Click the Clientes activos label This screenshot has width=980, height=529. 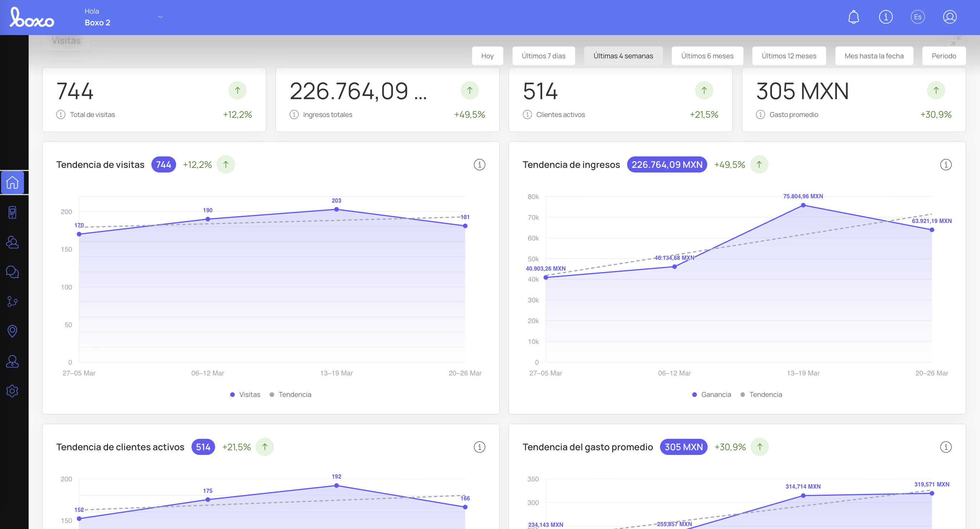(x=561, y=115)
